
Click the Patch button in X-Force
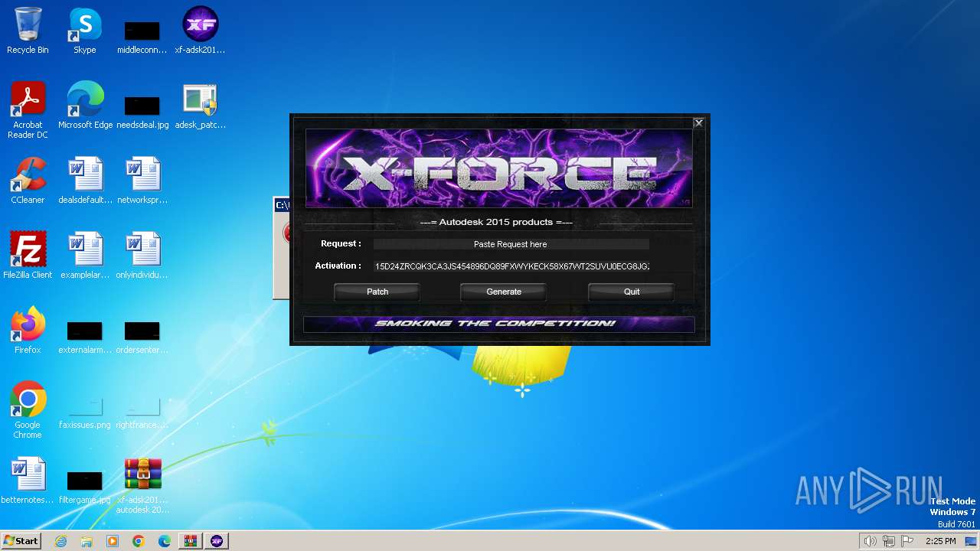click(x=377, y=292)
